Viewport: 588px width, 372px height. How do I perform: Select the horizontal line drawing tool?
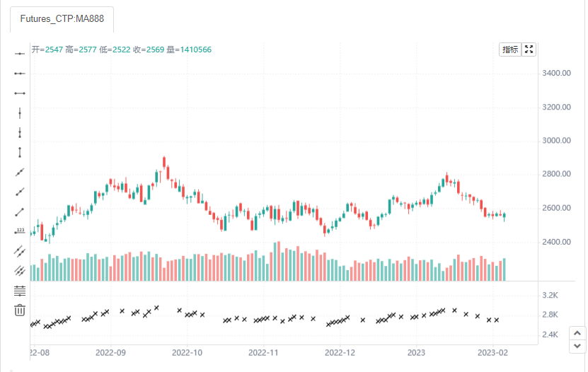click(20, 54)
